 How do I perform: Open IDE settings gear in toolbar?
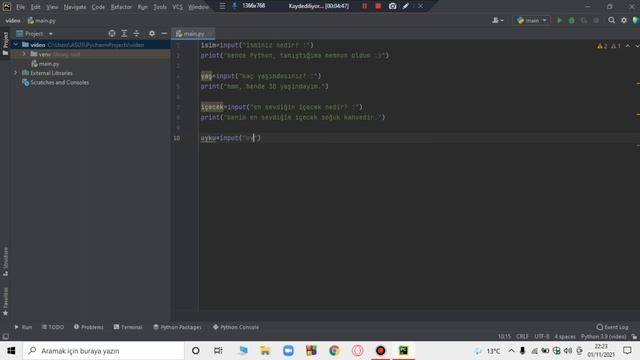(x=624, y=20)
